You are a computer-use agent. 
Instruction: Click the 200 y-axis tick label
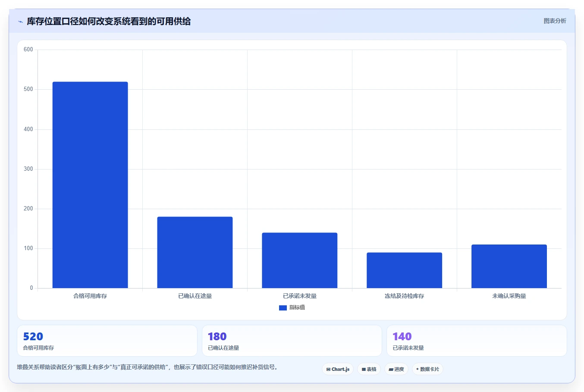pyautogui.click(x=28, y=209)
